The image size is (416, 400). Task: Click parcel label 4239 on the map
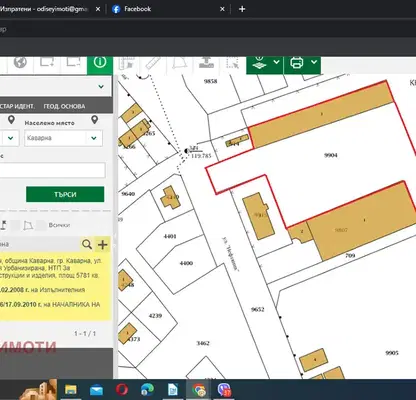pyautogui.click(x=155, y=315)
